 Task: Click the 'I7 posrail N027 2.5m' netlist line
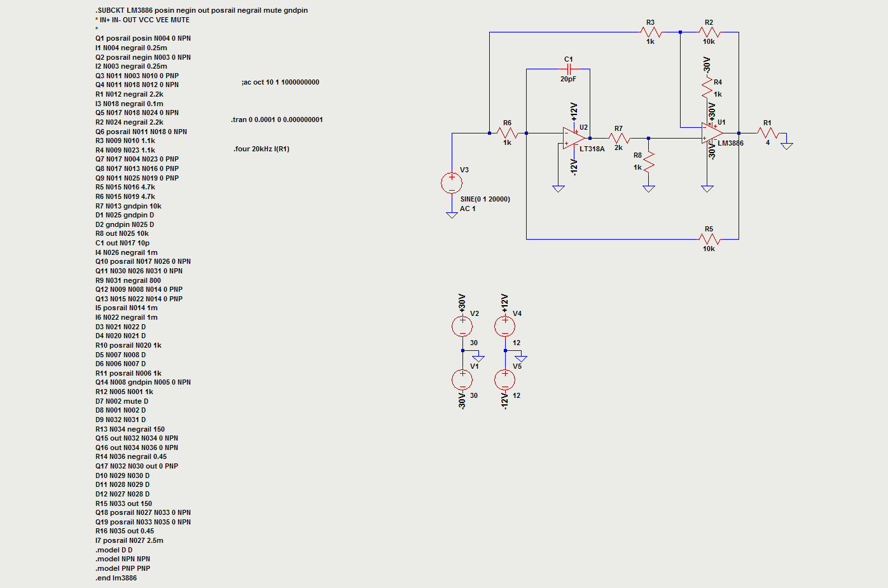pos(129,540)
